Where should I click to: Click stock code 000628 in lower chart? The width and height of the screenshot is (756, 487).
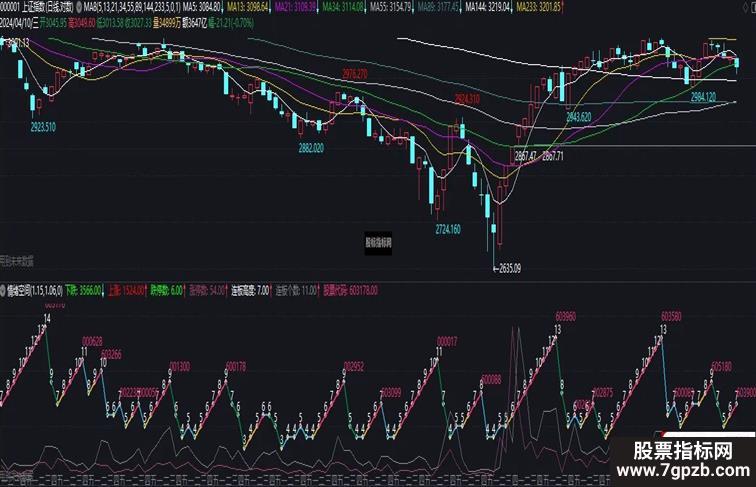tap(92, 341)
